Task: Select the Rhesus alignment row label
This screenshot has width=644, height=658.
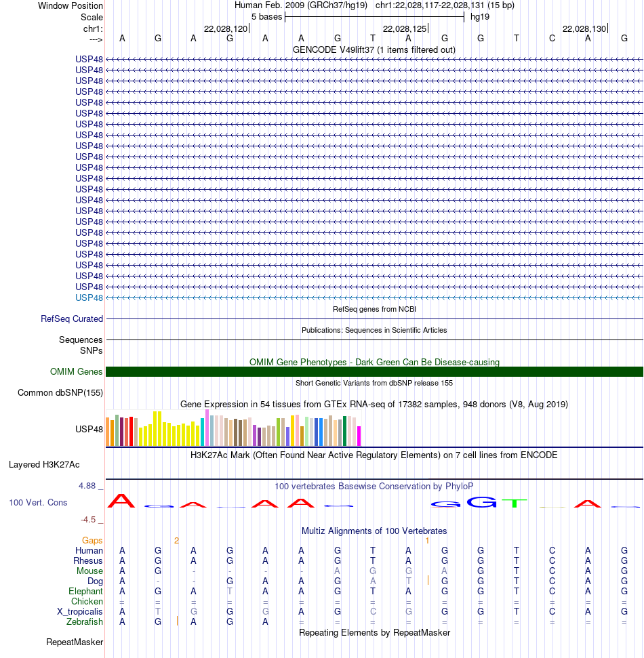Action: (88, 560)
